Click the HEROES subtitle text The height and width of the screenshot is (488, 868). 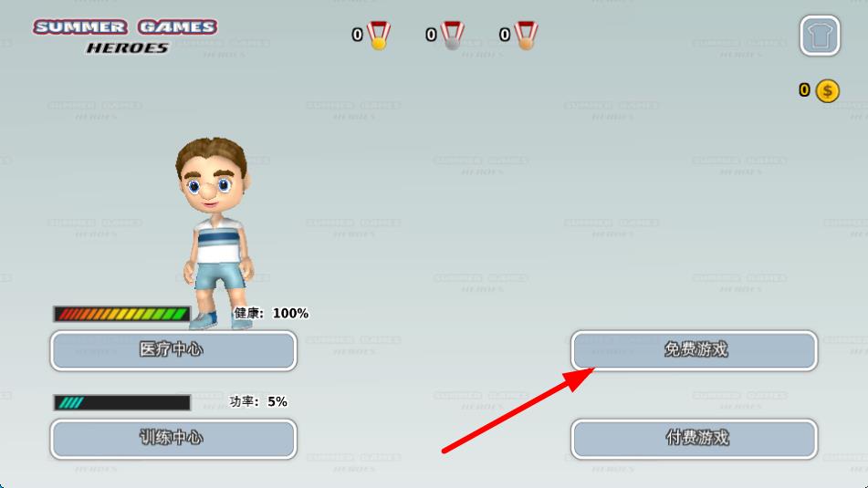[127, 48]
